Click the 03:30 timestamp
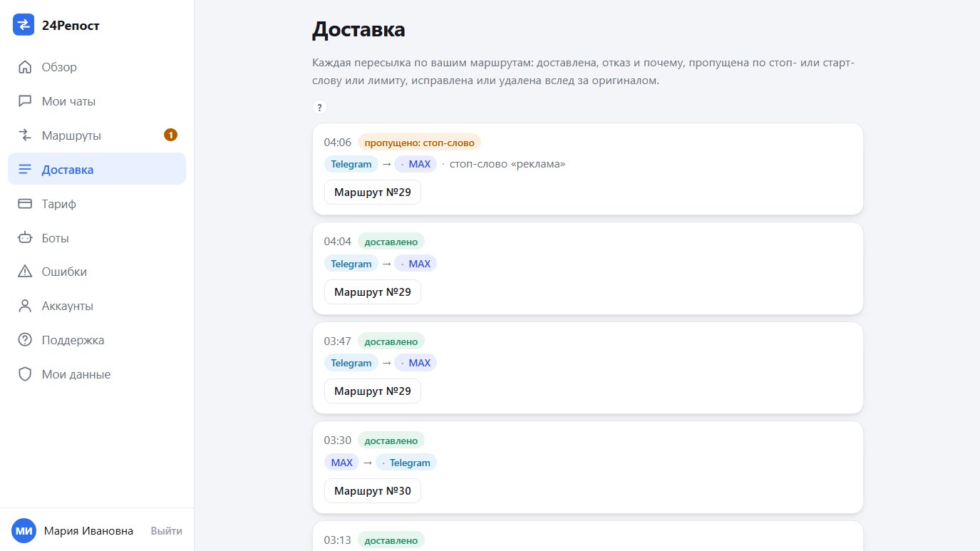This screenshot has width=980, height=551. pyautogui.click(x=338, y=441)
